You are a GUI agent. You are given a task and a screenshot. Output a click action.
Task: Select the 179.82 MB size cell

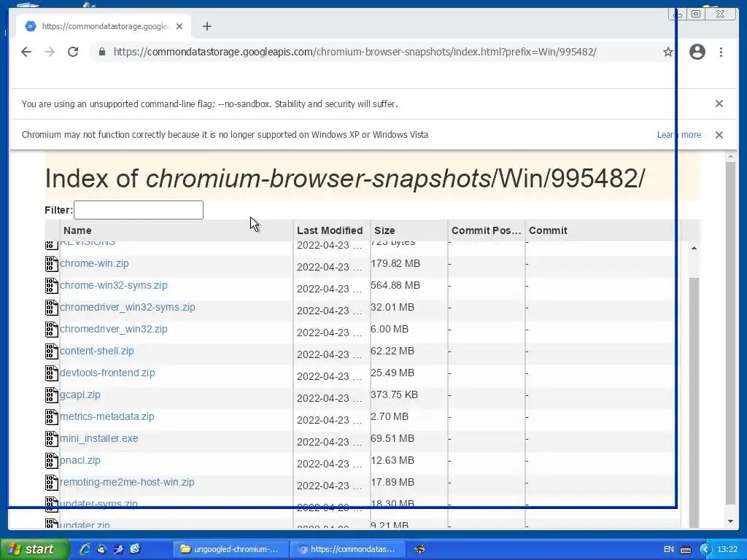pyautogui.click(x=395, y=263)
